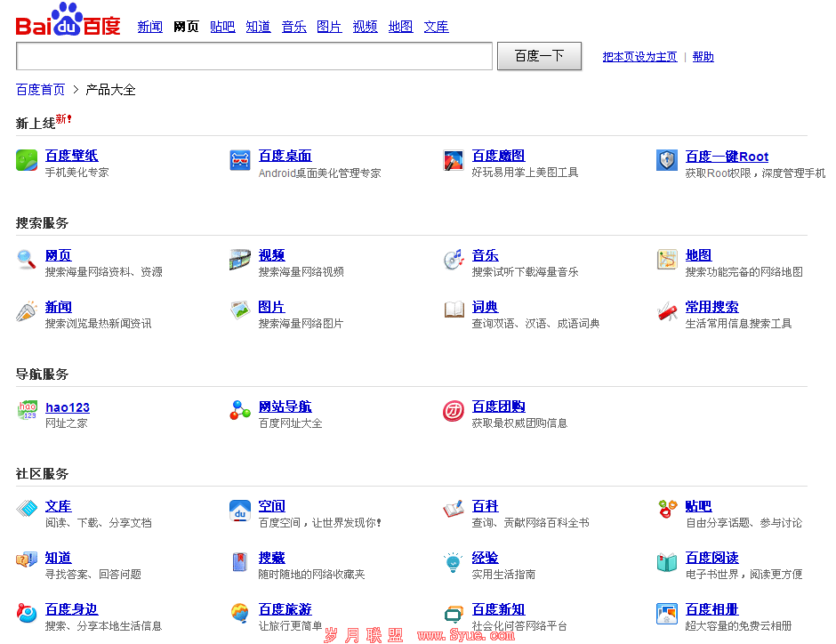Image resolution: width=836 pixels, height=644 pixels.
Task: Click the description '搜索海量网络视频'
Action: pos(301,272)
